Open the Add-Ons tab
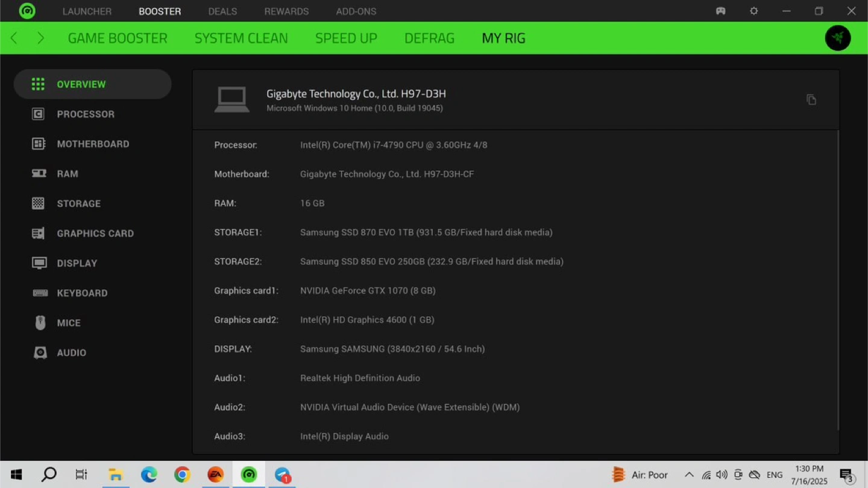 click(x=356, y=11)
